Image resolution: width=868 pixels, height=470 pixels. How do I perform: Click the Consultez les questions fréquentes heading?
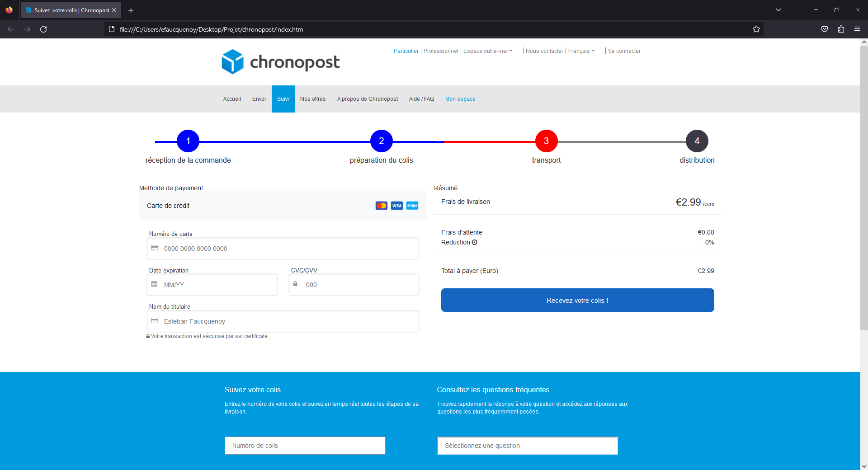coord(493,390)
